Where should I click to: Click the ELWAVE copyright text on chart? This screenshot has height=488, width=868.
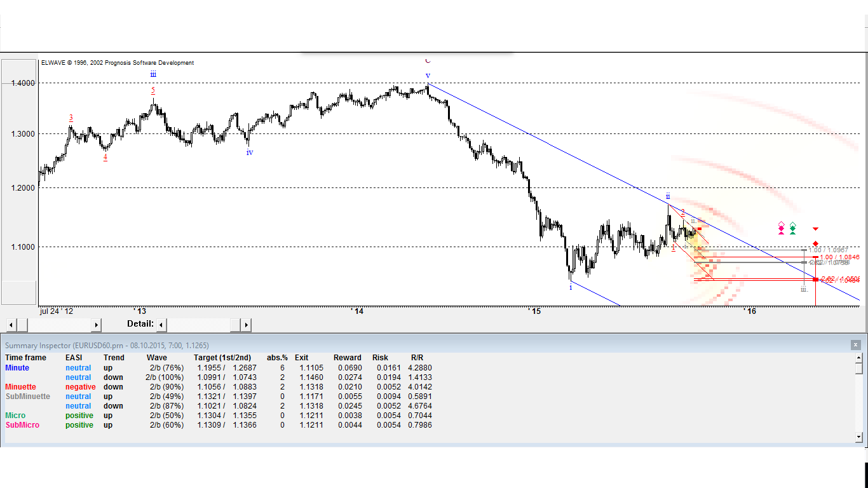click(x=118, y=63)
